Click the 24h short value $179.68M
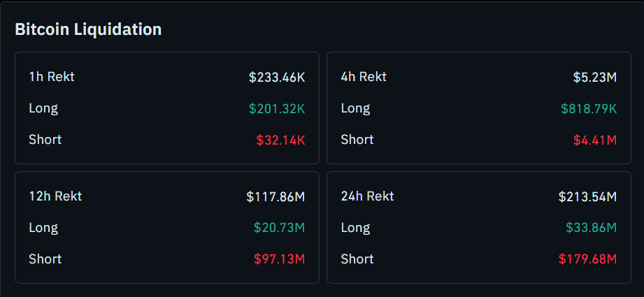644x297 pixels. [587, 259]
